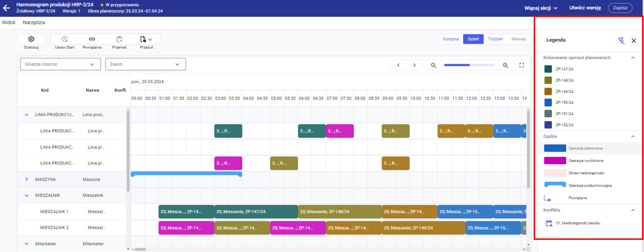Open the Dostosuj settings gear
This screenshot has width=644, height=252.
pyautogui.click(x=31, y=39)
